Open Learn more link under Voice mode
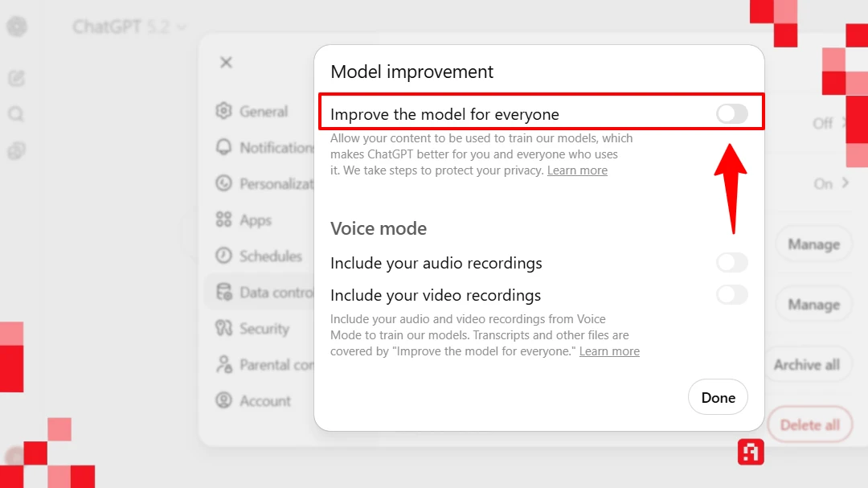 click(x=609, y=351)
